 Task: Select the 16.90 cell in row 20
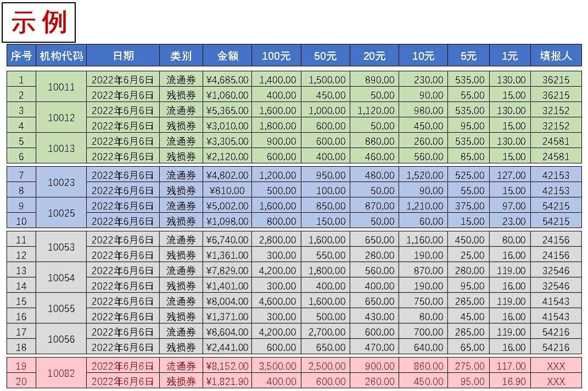point(510,381)
